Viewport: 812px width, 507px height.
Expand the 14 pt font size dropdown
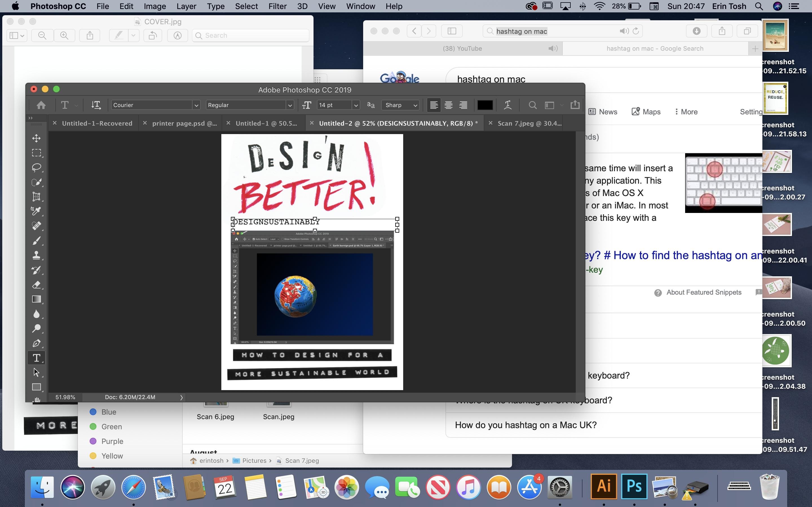[x=356, y=105]
